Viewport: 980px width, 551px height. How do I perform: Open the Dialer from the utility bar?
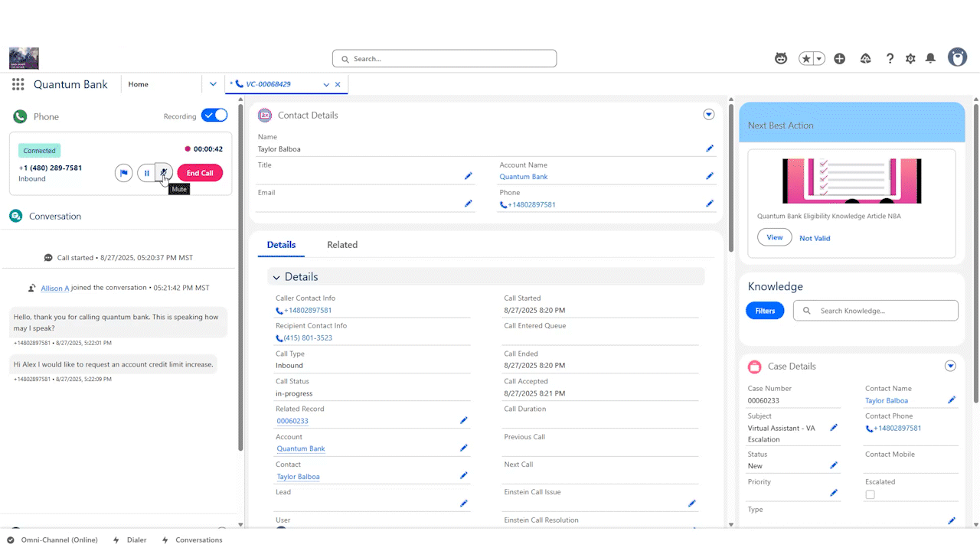[130, 540]
